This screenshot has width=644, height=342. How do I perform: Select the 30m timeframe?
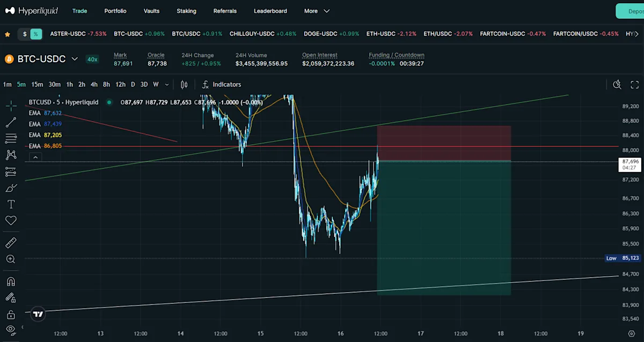click(54, 84)
